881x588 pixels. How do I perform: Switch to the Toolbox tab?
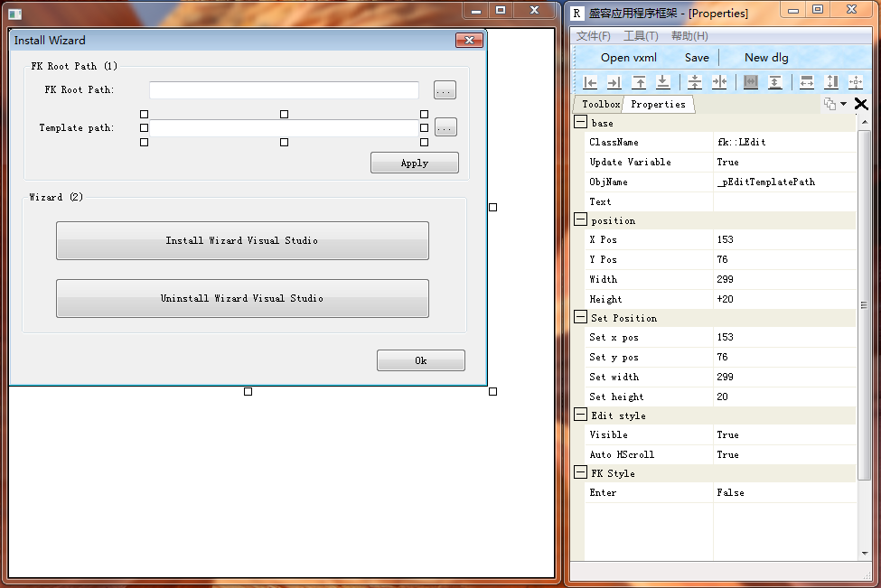601,104
